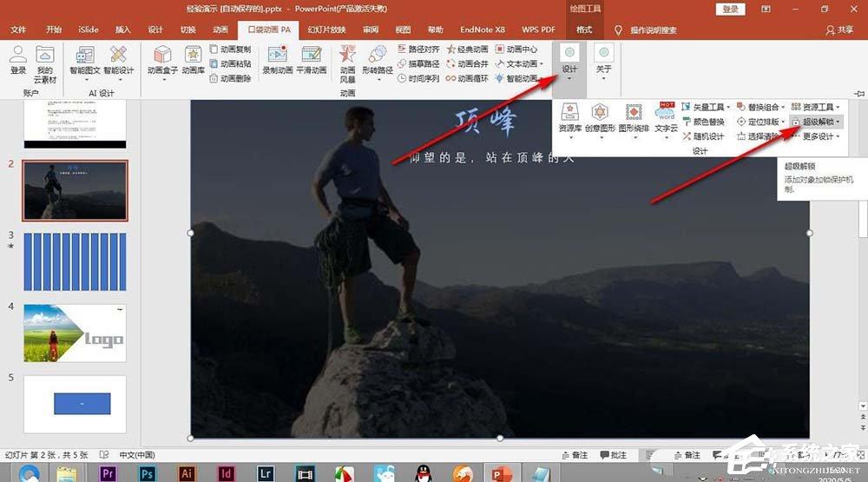Switch to the 幻灯片放映 tab

point(326,30)
